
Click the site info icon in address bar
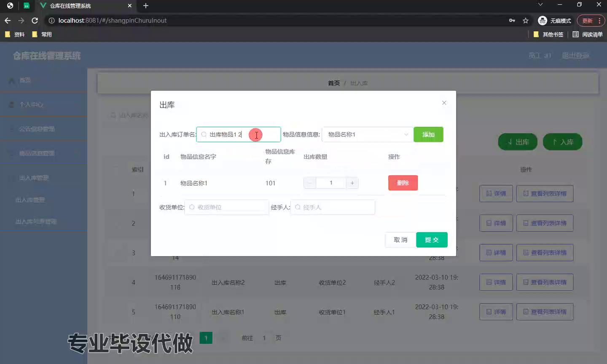tap(51, 20)
